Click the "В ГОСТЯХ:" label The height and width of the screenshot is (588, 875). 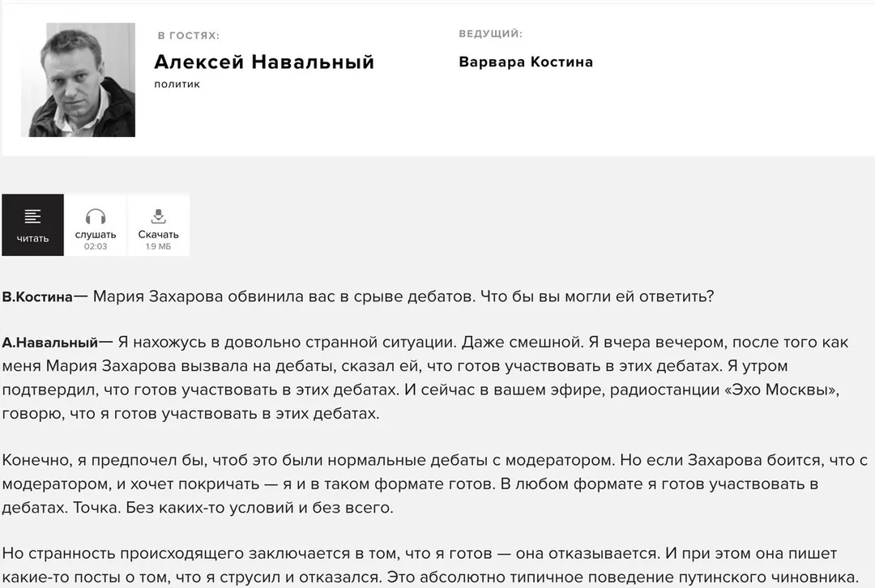click(x=189, y=36)
